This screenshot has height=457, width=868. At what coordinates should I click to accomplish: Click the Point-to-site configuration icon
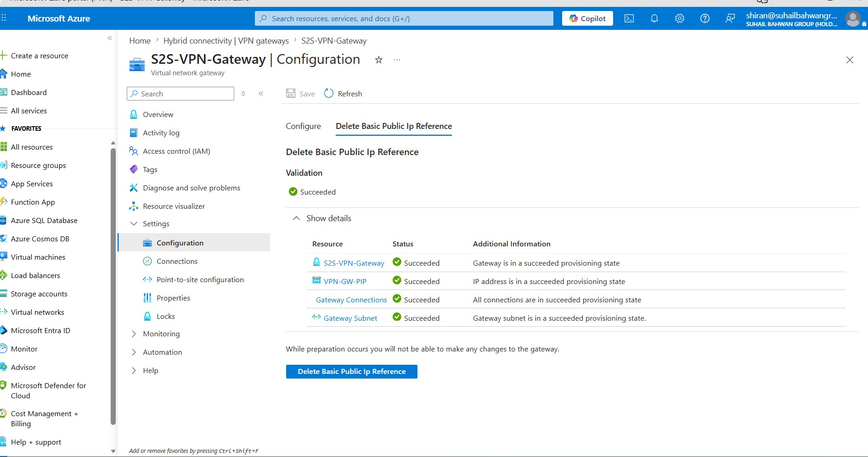point(147,279)
